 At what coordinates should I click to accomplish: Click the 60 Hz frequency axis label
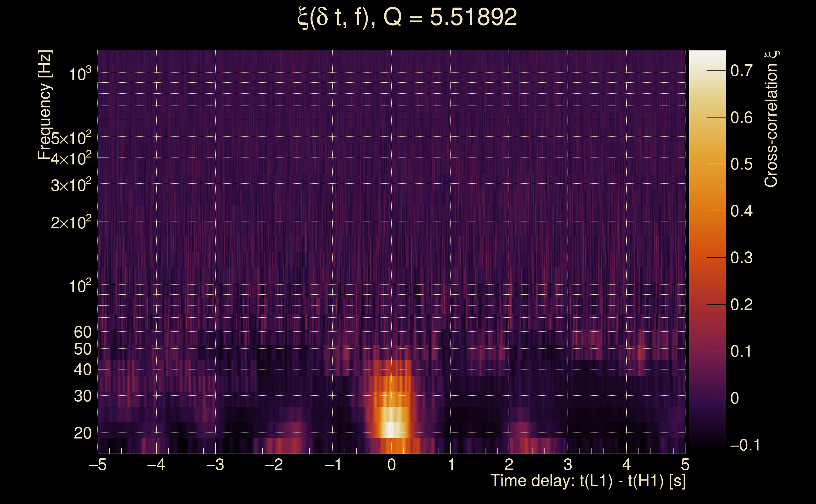coord(83,332)
